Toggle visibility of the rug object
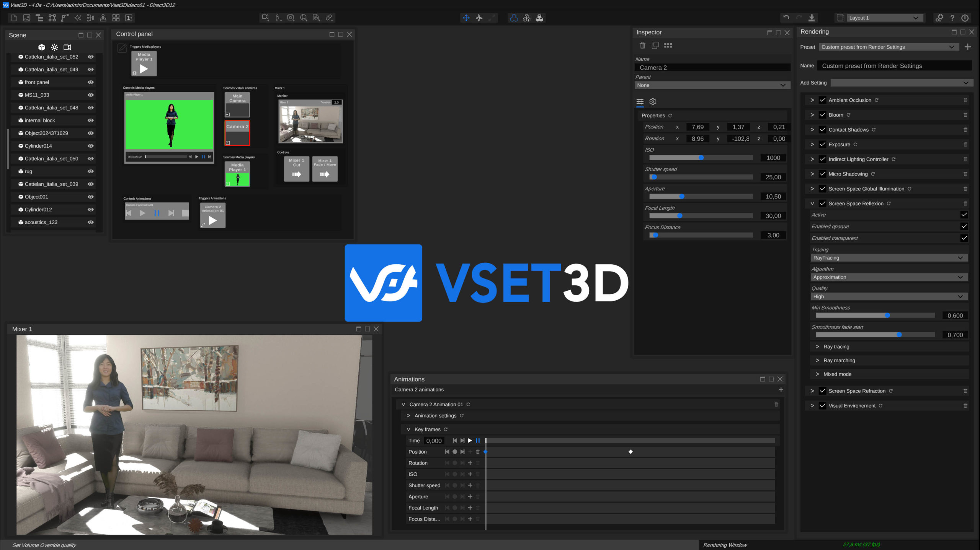Image resolution: width=980 pixels, height=550 pixels. click(x=91, y=171)
